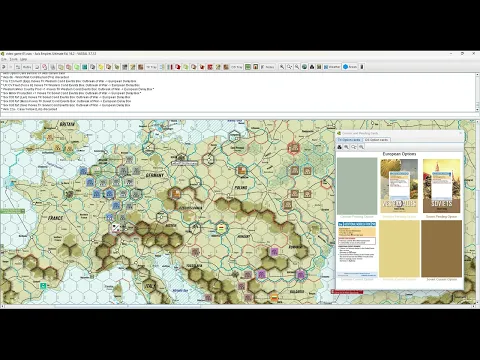The height and width of the screenshot is (360, 480).
Task: Click the black pieces icon after the globe
Action: 312,67
